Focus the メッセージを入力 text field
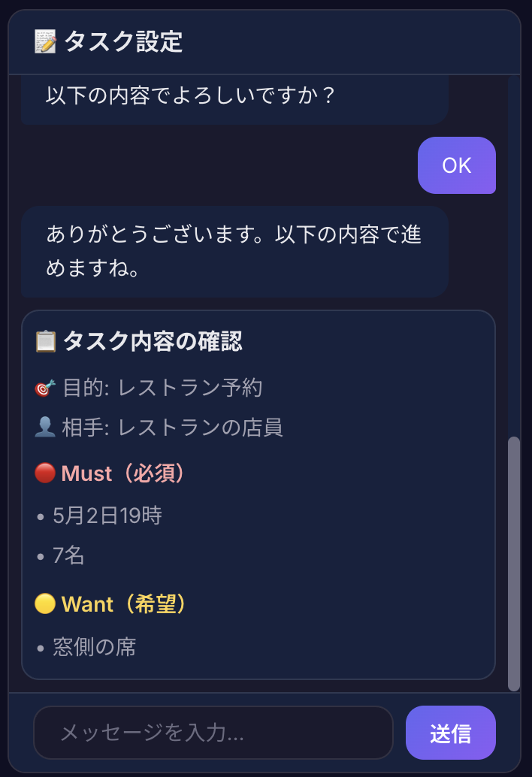 [213, 733]
